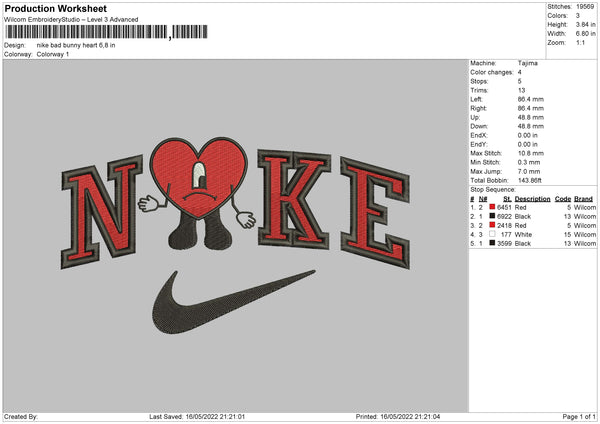Screen dimensions: 600x424
Task: Click the embroidered letter N
Action: pos(102,211)
